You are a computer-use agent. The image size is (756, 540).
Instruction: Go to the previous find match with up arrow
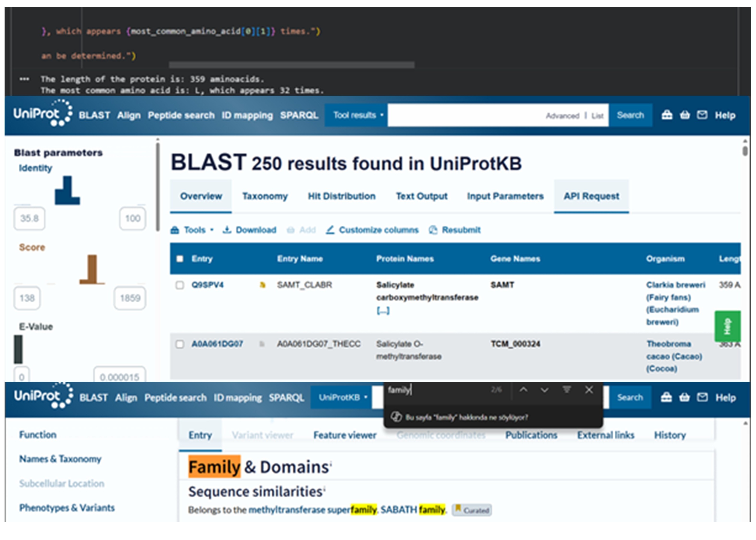pyautogui.click(x=523, y=390)
